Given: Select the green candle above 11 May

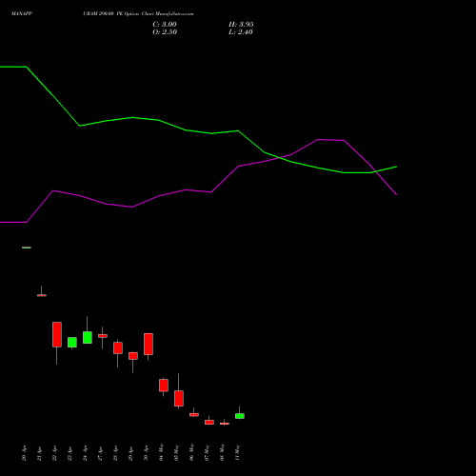Looking at the screenshot, I should pos(240,416).
